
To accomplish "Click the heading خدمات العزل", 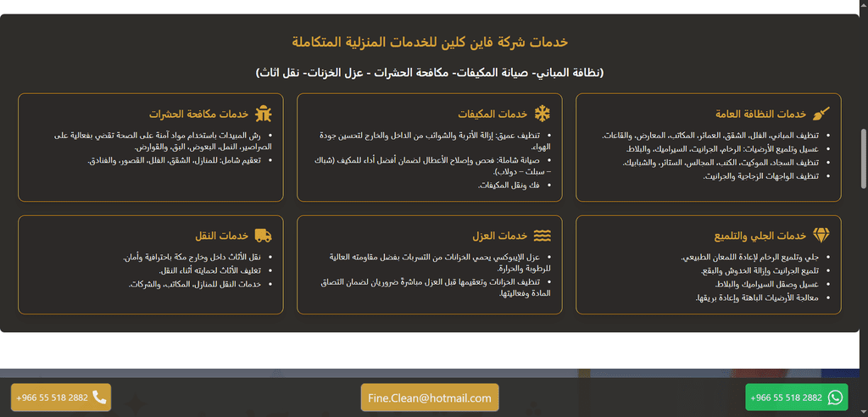I will [x=500, y=236].
